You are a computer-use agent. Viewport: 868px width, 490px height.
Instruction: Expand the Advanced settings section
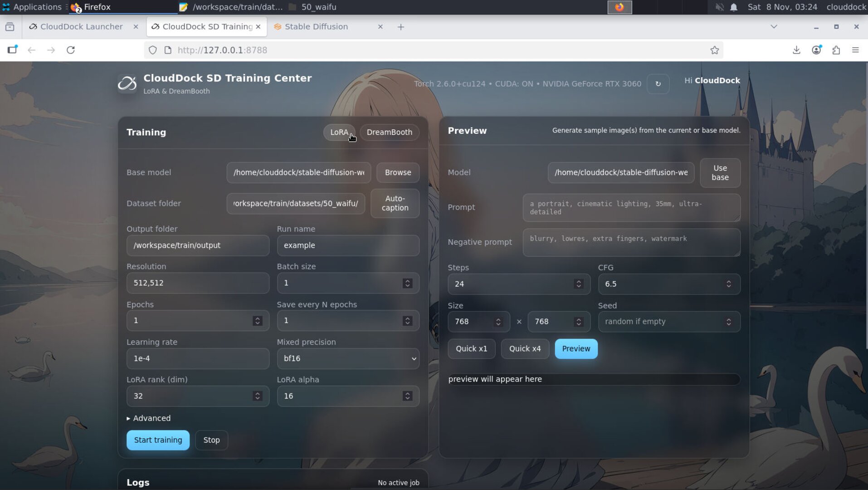point(149,418)
